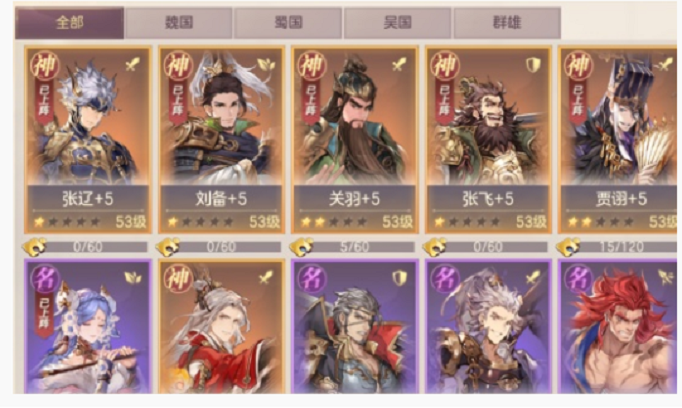Open the 蜀国 faction tab
Screen dimensions: 682x408
pyautogui.click(x=288, y=23)
